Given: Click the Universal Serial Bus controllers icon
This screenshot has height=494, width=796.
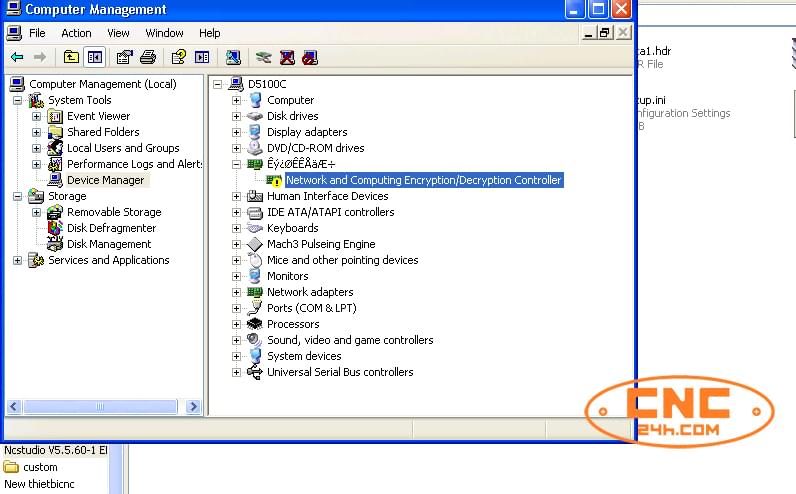Looking at the screenshot, I should [x=254, y=372].
